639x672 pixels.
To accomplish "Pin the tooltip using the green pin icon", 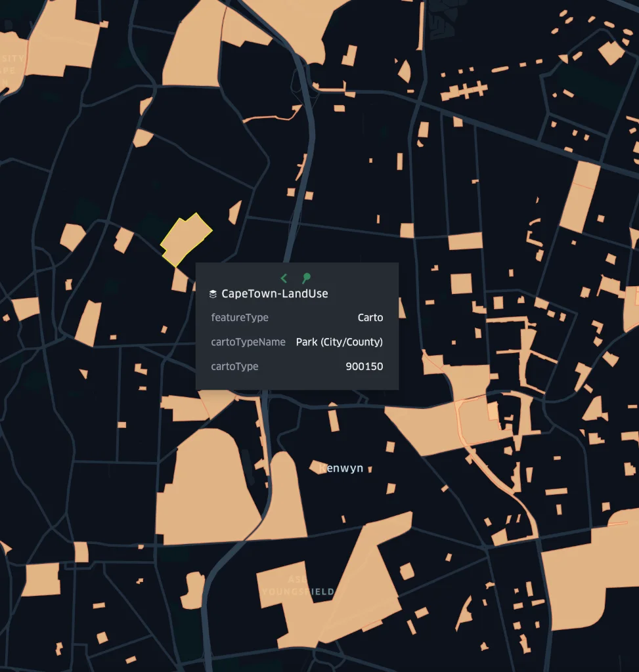I will click(306, 278).
